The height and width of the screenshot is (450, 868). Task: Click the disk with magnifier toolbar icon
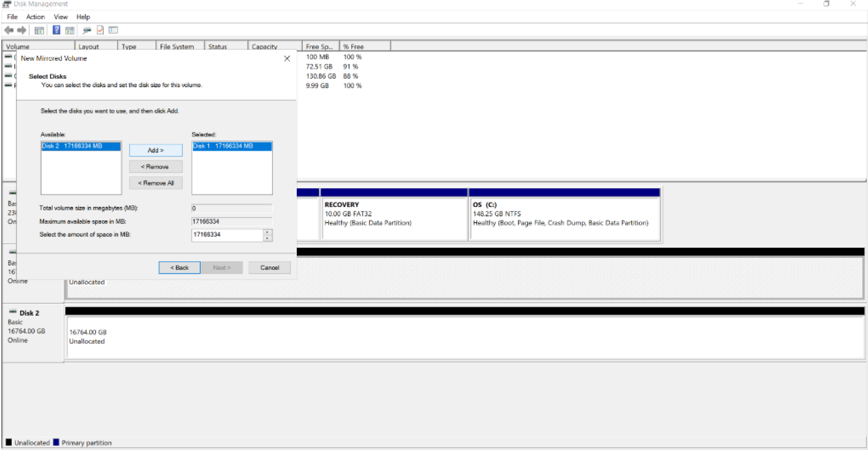point(87,31)
